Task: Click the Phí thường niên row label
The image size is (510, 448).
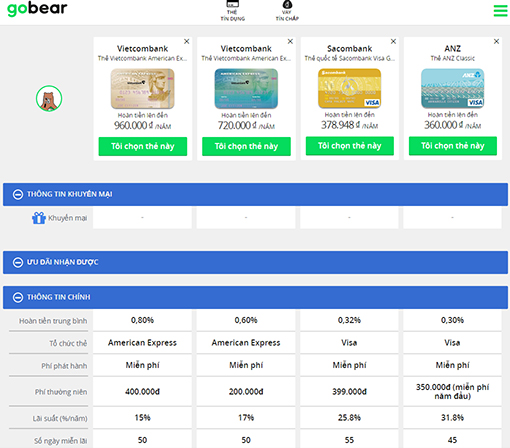Action: click(61, 392)
